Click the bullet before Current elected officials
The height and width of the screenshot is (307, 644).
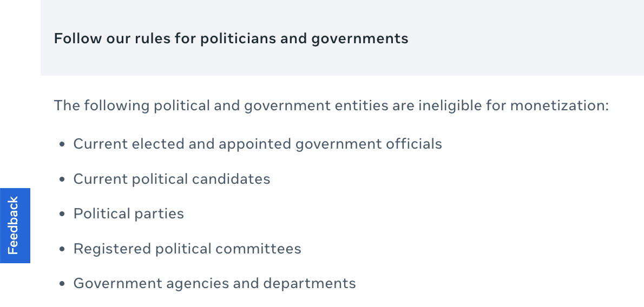pyautogui.click(x=62, y=144)
